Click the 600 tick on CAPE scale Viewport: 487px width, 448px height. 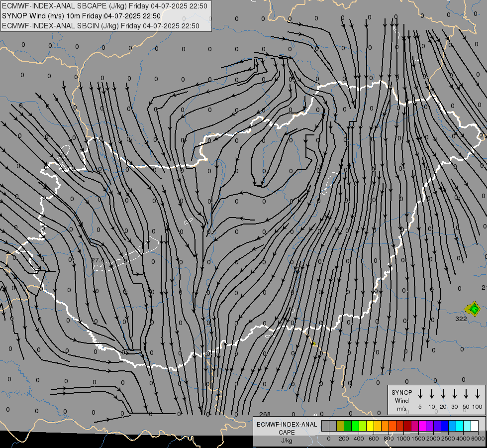[374, 439]
